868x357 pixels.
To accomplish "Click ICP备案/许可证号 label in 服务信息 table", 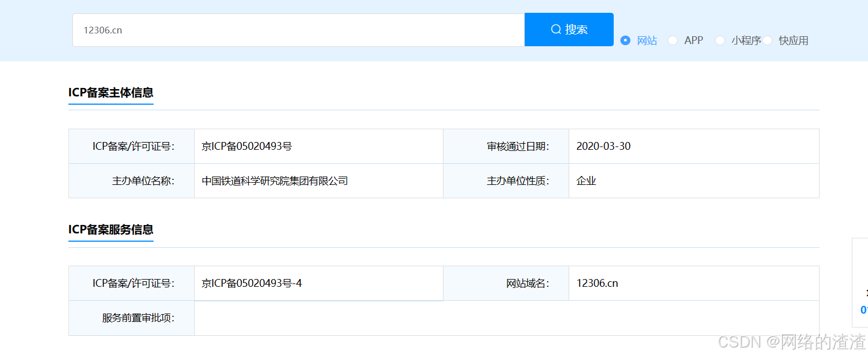I will [134, 283].
